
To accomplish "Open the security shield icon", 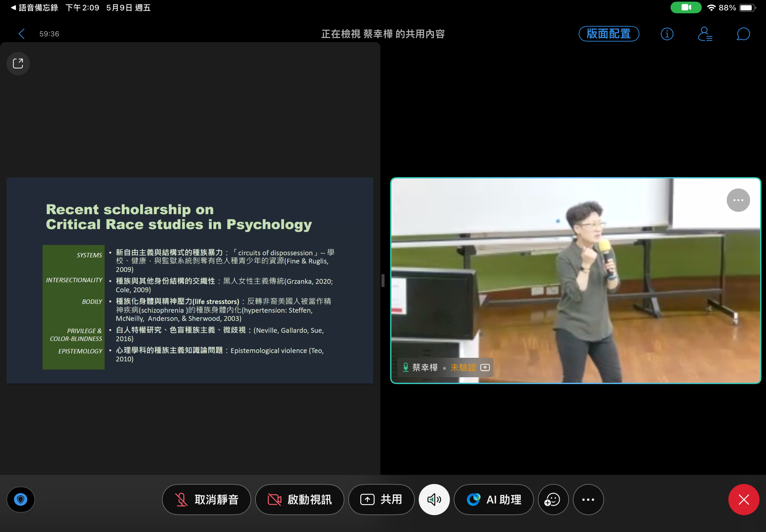I will [x=21, y=499].
